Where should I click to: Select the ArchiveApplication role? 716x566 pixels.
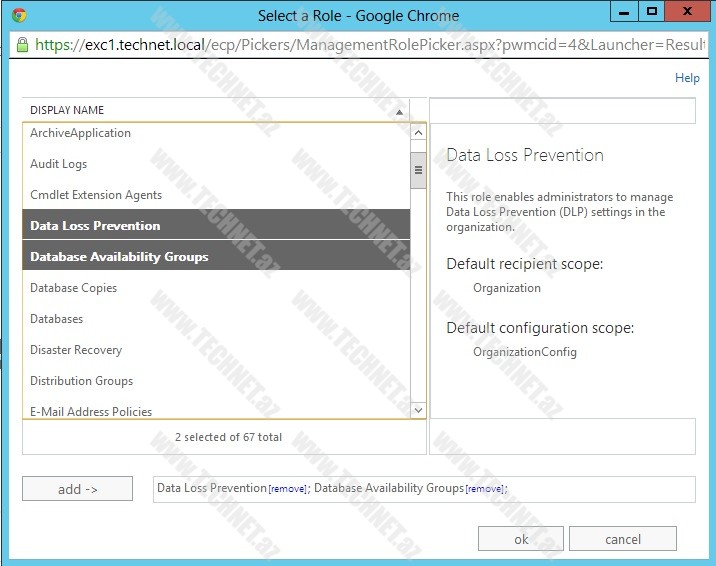click(80, 133)
